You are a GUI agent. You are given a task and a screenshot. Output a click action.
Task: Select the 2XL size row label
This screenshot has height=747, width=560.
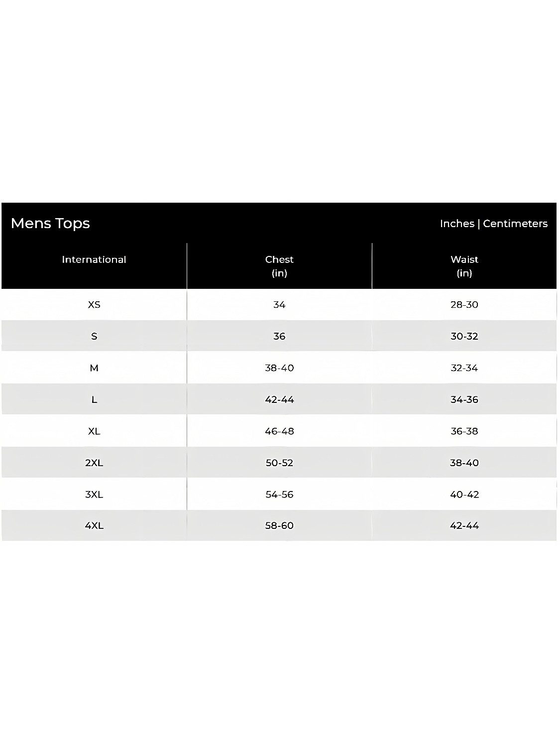tap(94, 463)
